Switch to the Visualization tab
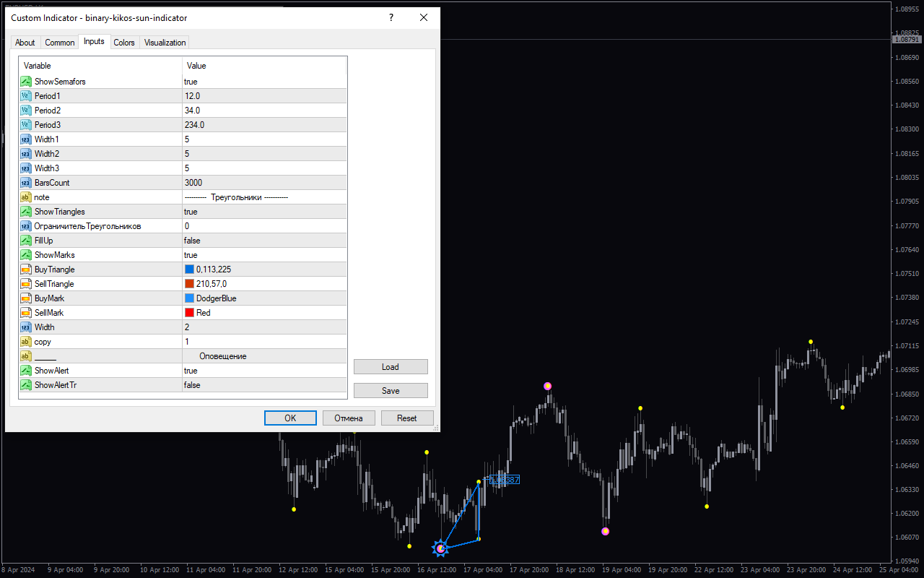The width and height of the screenshot is (924, 578). click(165, 43)
